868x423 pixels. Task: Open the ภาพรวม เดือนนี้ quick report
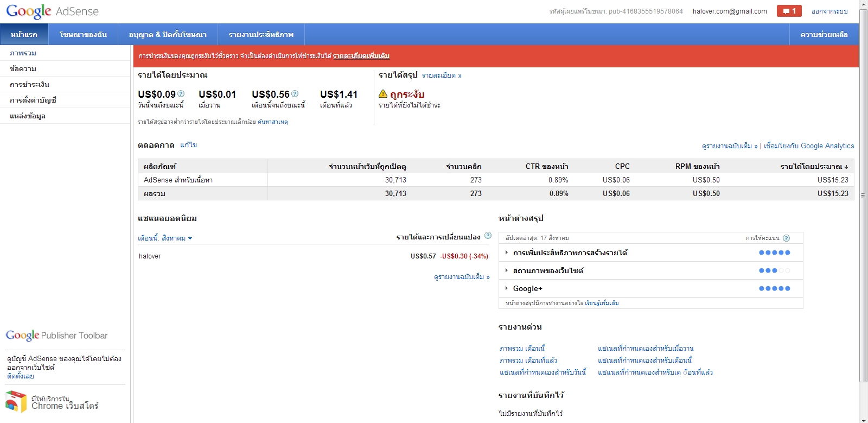click(x=522, y=349)
